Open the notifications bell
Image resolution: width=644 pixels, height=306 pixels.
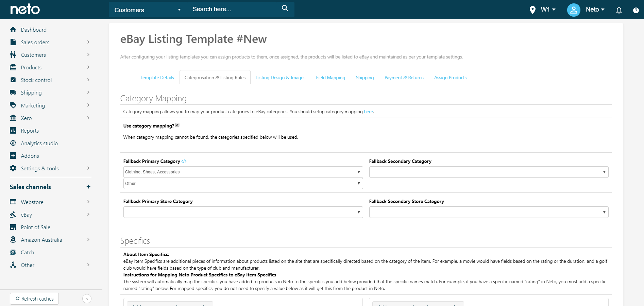(x=619, y=10)
